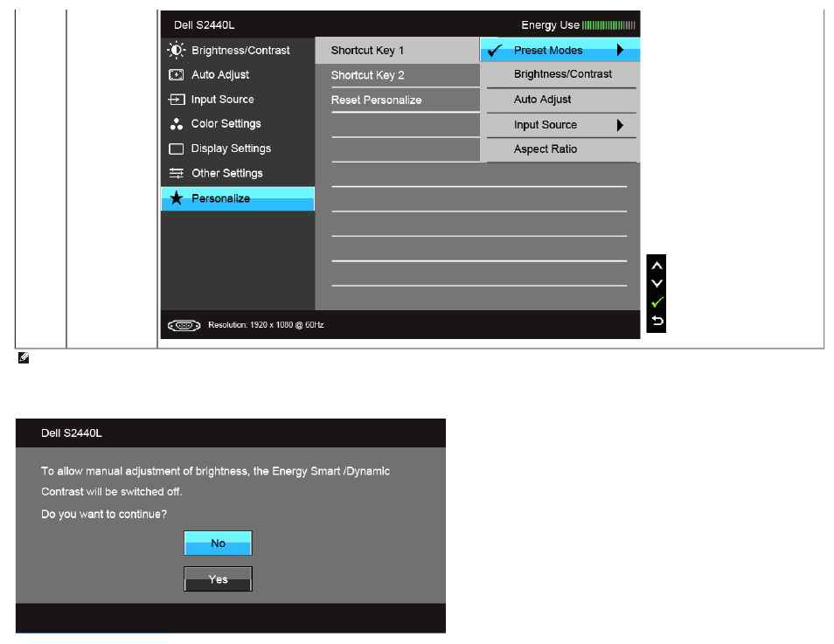Choose Aspect Ratio shortcut option
This screenshot has height=644, width=834.
click(560, 149)
